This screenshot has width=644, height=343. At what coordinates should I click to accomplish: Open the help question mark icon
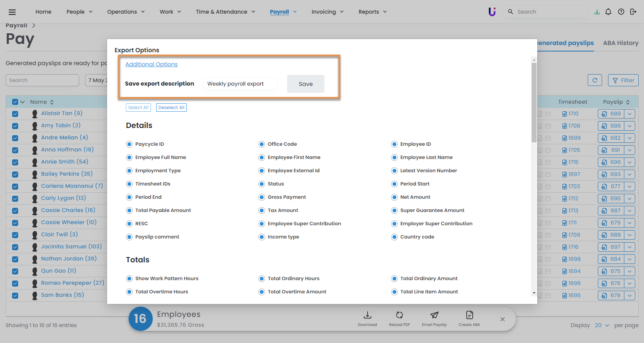click(621, 12)
